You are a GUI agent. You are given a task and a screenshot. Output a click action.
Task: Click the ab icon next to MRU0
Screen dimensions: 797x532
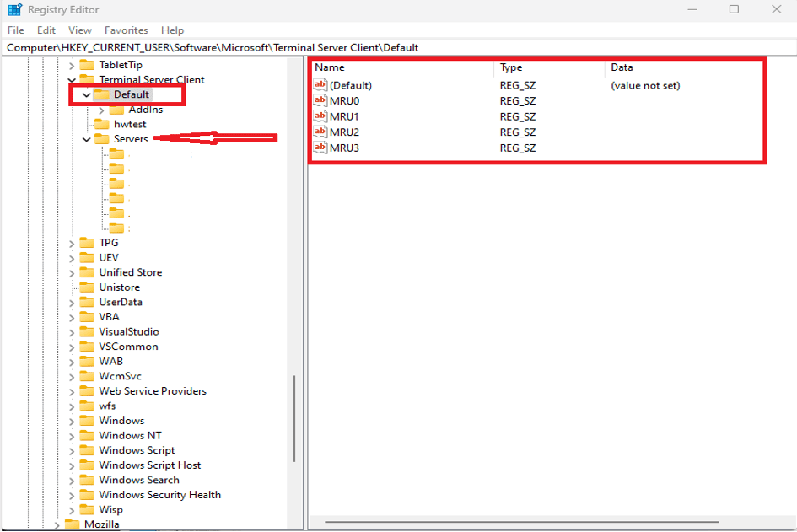click(x=320, y=100)
